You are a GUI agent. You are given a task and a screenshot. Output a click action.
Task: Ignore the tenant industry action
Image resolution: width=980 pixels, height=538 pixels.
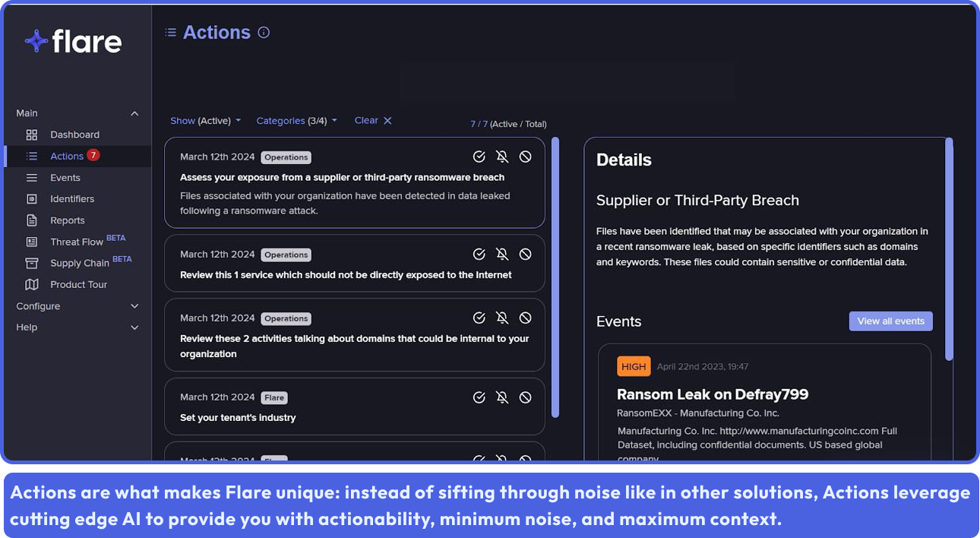coord(525,397)
